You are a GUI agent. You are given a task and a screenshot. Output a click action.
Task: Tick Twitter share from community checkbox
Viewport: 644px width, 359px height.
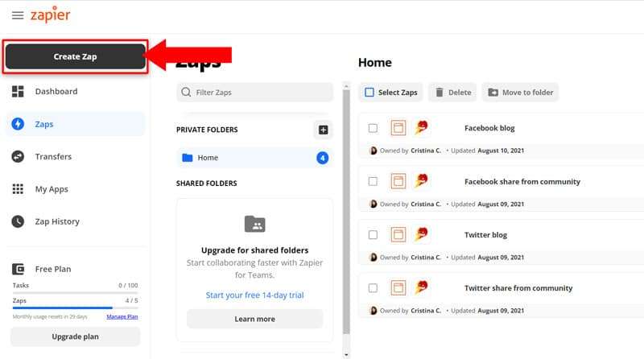[373, 288]
